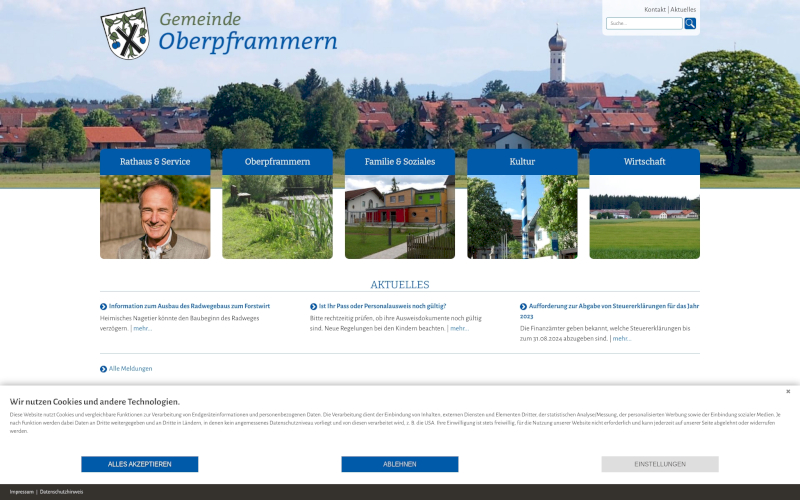Open the Oberpframmern menu tab
800x500 pixels.
coord(277,162)
